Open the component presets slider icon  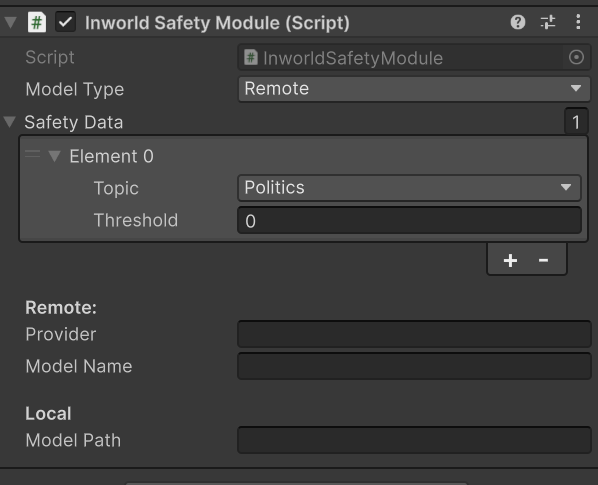click(548, 22)
